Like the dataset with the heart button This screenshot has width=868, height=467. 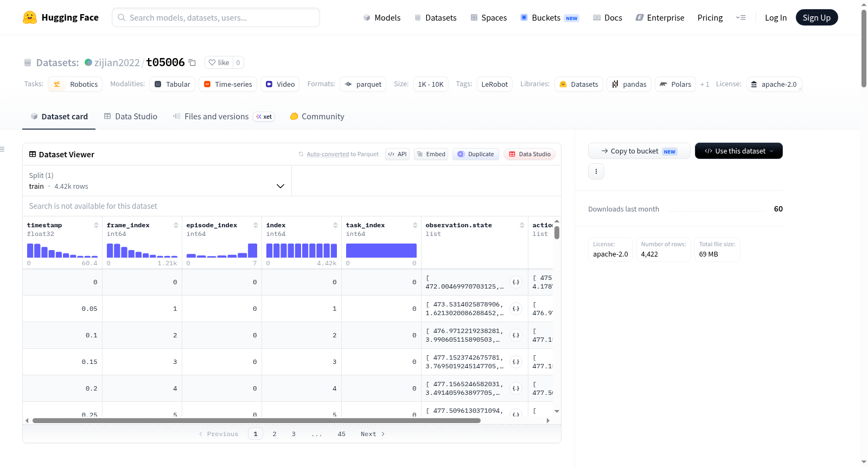[x=219, y=62]
